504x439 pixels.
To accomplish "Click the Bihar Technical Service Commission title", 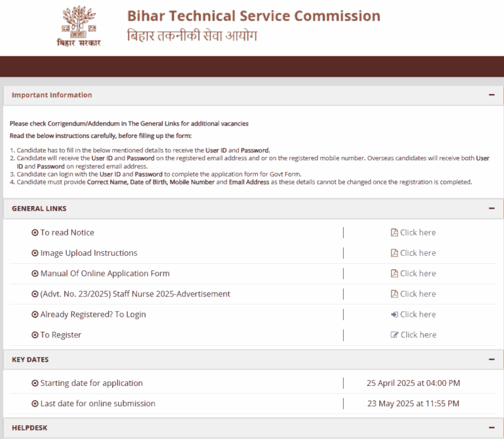I will (x=253, y=16).
